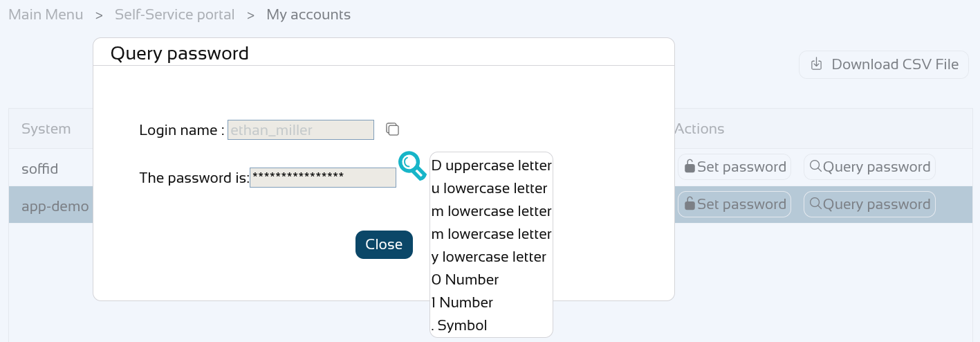Query password for the app-demo account
The width and height of the screenshot is (980, 342).
click(x=869, y=204)
